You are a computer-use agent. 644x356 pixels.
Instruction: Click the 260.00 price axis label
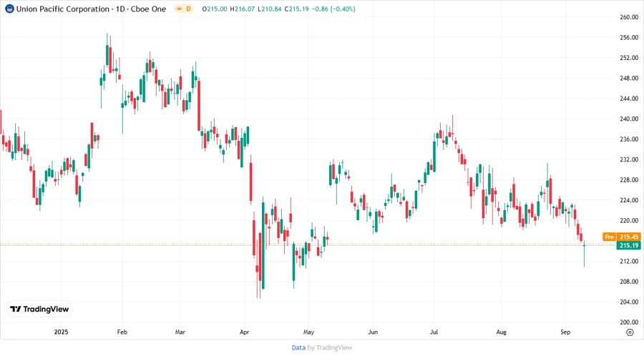[x=629, y=17]
